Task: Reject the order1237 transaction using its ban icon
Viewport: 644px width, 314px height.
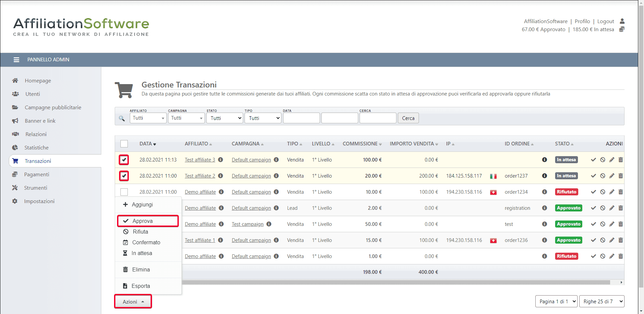Action: pos(603,176)
